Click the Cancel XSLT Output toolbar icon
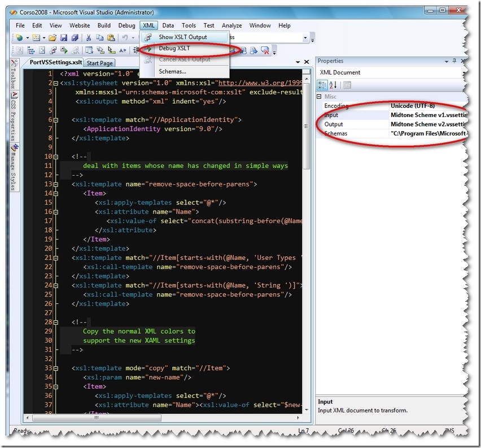The height and width of the screenshot is (448, 481). [x=75, y=50]
